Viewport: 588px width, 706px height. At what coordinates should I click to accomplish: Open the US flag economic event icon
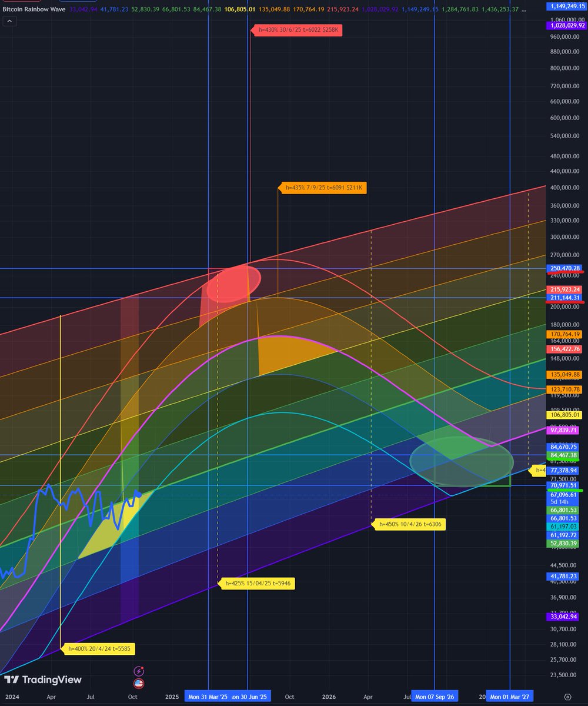[139, 684]
